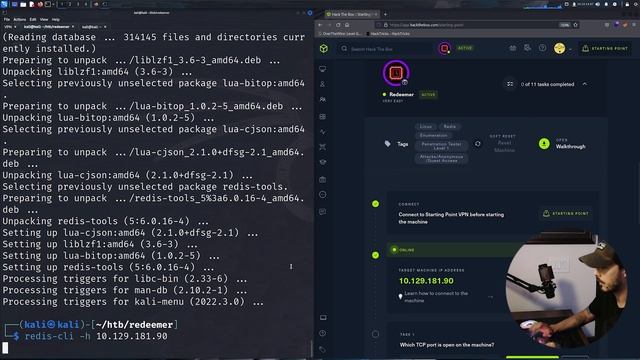Open notifications bell in system tray

point(607,4)
